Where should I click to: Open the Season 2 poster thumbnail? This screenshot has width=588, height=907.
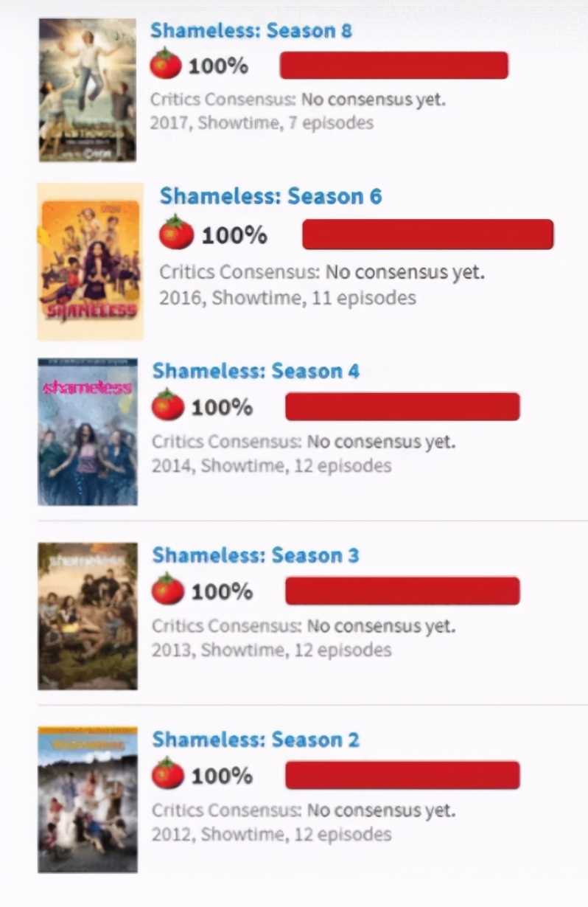coord(87,799)
